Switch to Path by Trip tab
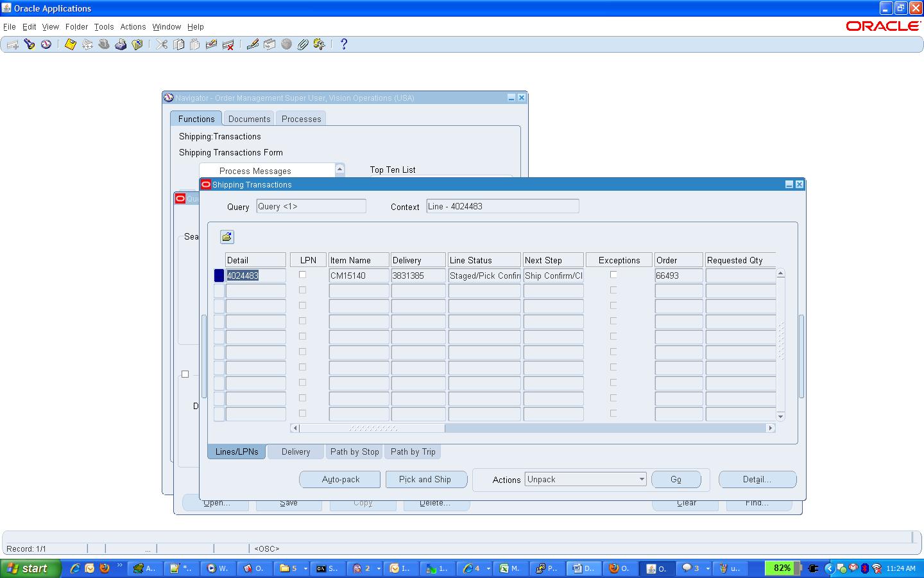This screenshot has height=578, width=924. click(x=413, y=451)
